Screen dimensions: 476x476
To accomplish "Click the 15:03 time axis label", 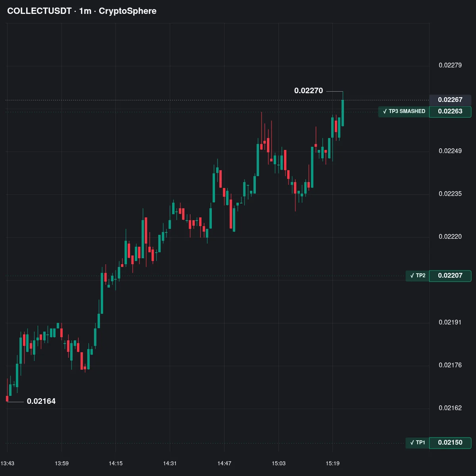I will [x=278, y=463].
